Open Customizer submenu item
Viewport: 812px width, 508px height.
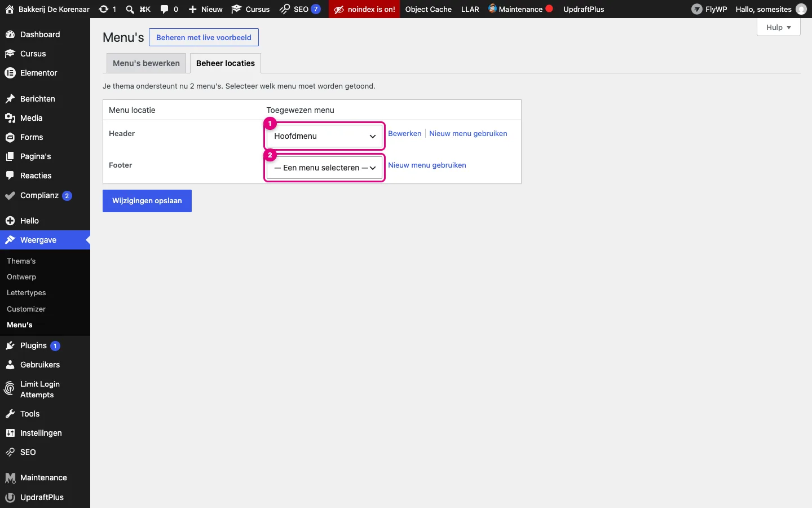[x=26, y=309]
